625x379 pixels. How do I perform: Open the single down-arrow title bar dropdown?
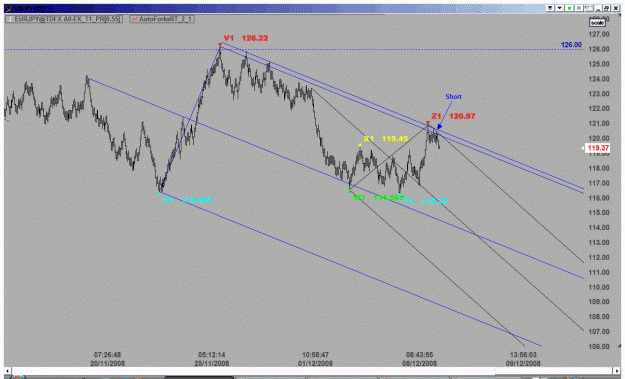560,8
